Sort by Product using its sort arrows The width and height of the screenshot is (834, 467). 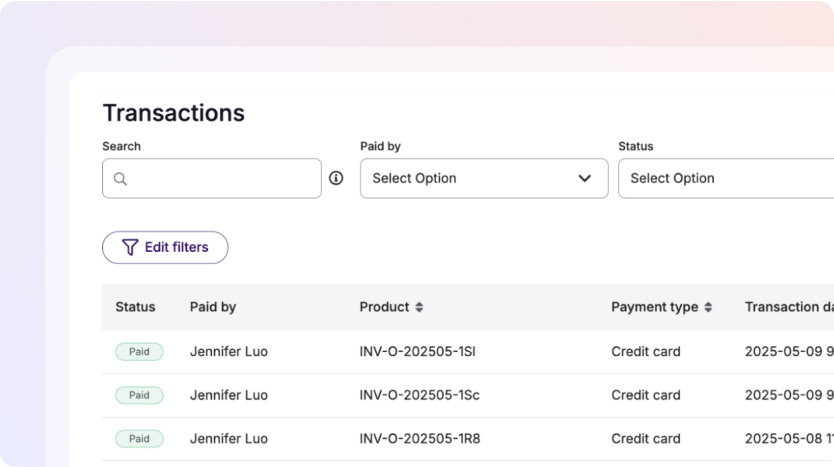click(420, 307)
